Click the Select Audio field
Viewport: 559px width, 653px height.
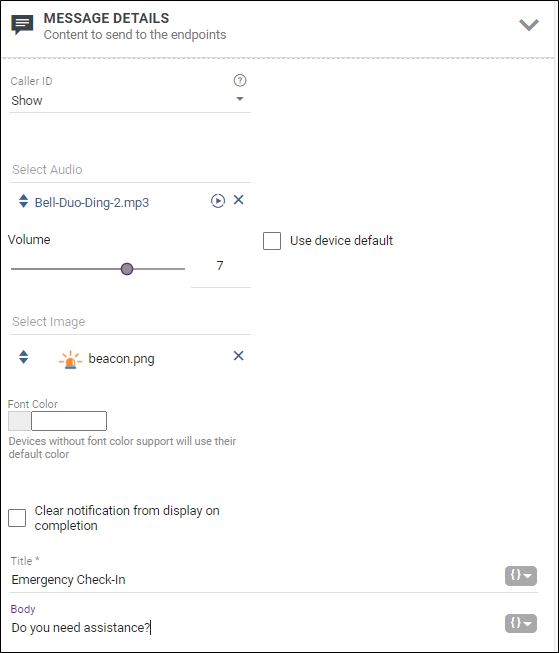click(x=130, y=169)
